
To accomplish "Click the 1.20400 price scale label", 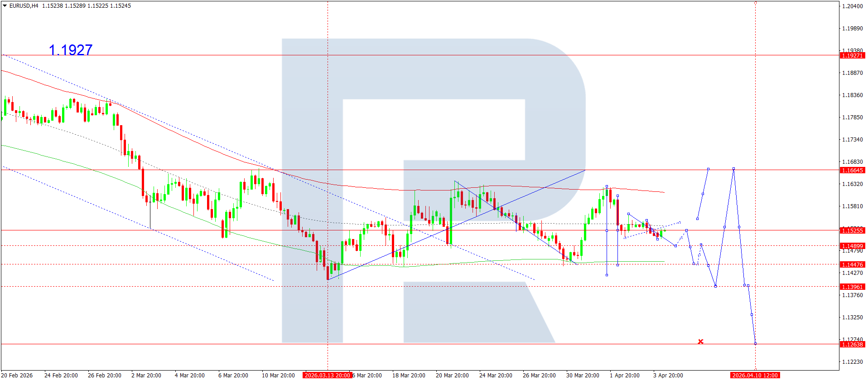I will click(x=852, y=6).
